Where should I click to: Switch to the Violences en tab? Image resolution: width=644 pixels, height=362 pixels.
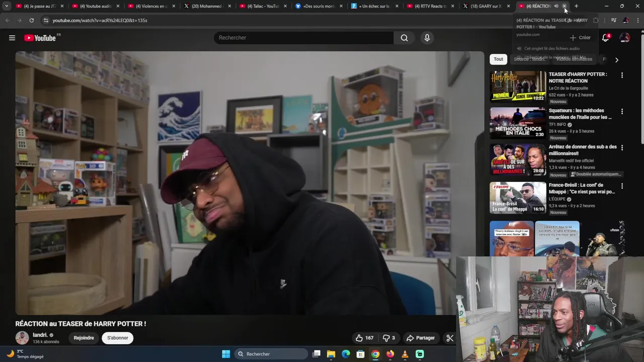151,6
